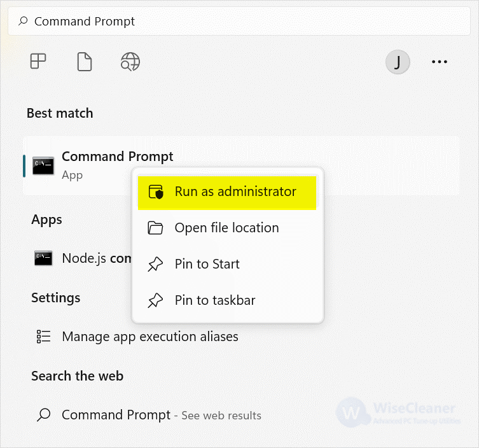Click inside the Command Prompt search field

tap(239, 22)
